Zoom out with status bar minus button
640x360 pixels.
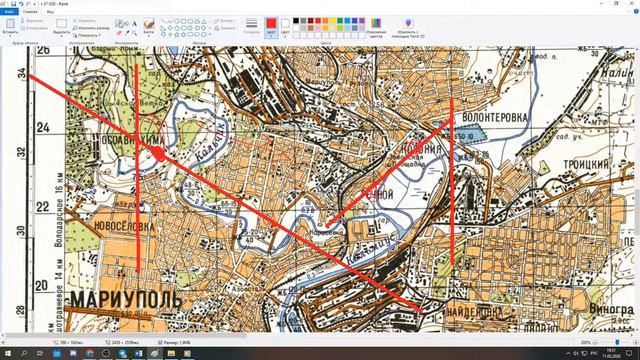(596, 342)
